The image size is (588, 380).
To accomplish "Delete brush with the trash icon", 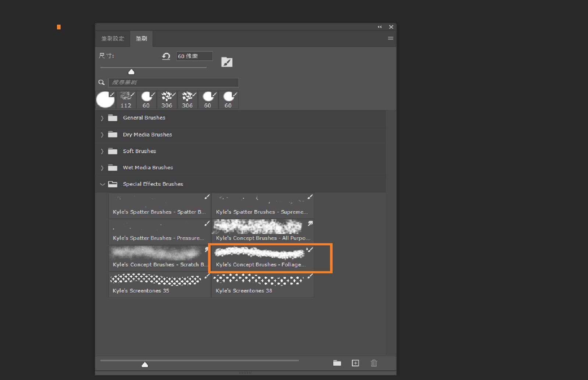I will [x=374, y=363].
